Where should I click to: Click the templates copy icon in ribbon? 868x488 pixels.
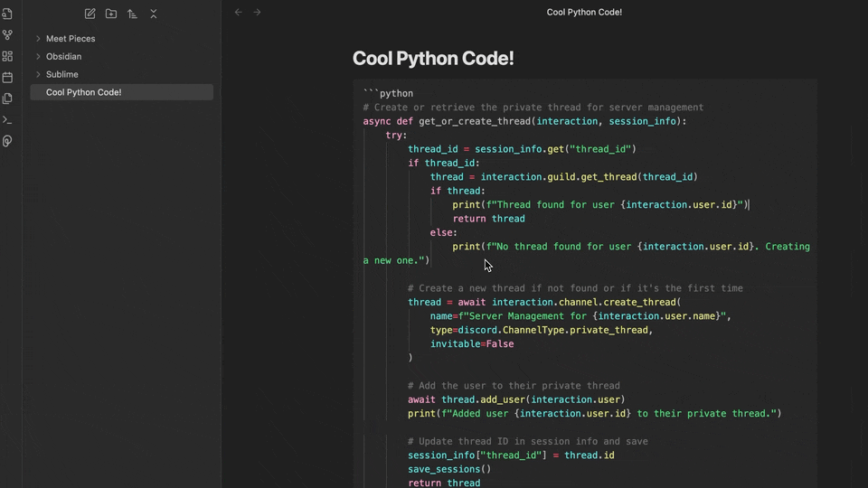tap(7, 99)
